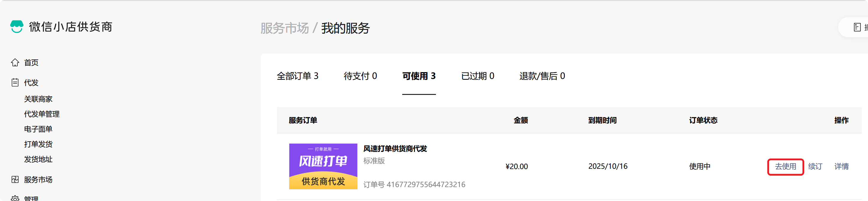
Task: Open 详情 for the 风速打单 order
Action: [841, 167]
